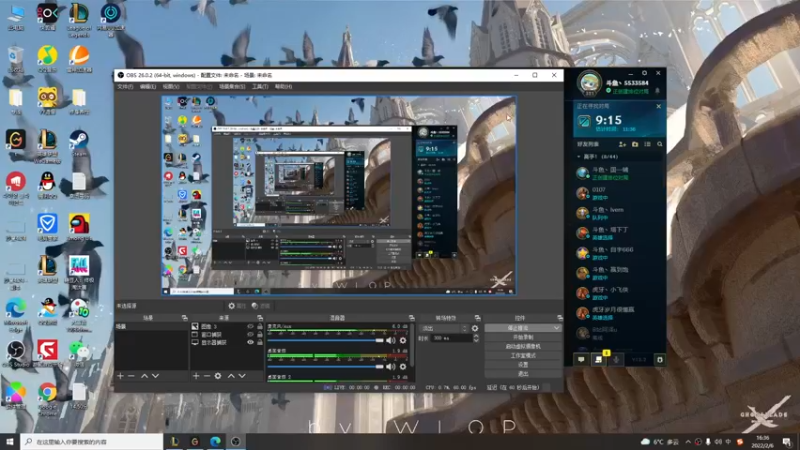Click bug report icon in League client footer
Viewport: 800px width, 450px height.
(659, 360)
